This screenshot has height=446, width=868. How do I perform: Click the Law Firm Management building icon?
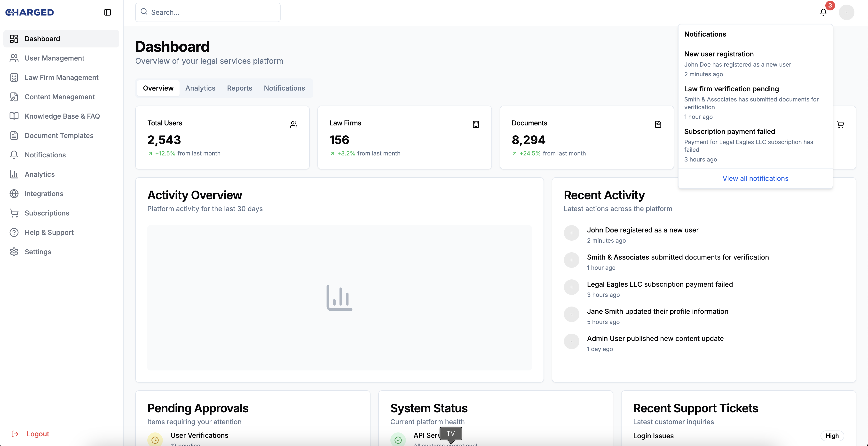pyautogui.click(x=14, y=77)
